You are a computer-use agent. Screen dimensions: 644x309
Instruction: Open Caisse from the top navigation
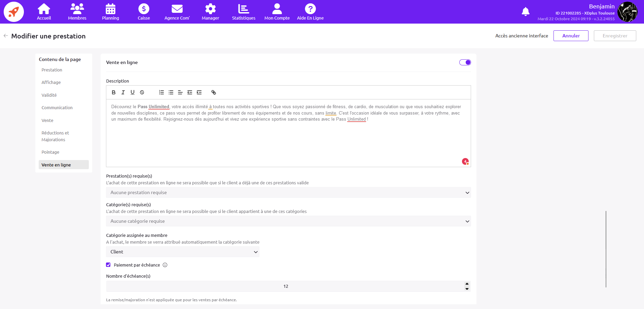click(x=144, y=12)
